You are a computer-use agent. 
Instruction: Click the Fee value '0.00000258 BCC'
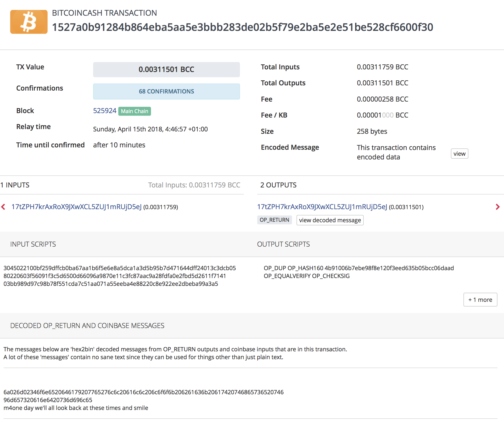[382, 99]
